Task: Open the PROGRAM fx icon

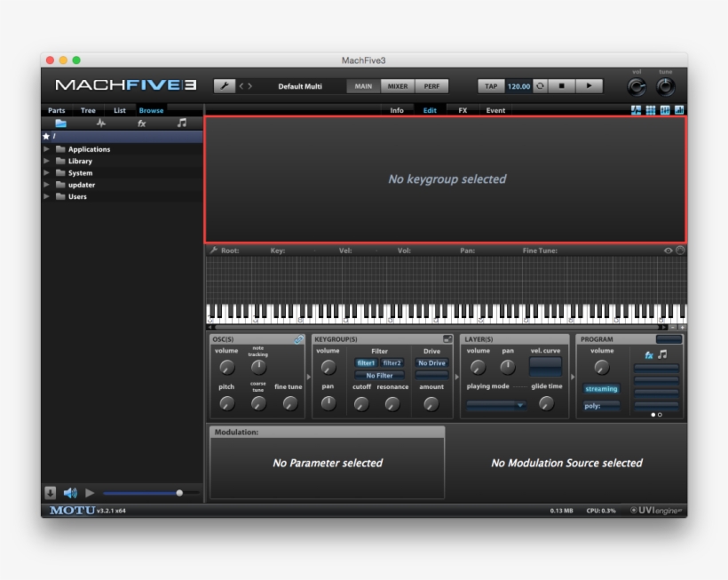Action: point(649,355)
